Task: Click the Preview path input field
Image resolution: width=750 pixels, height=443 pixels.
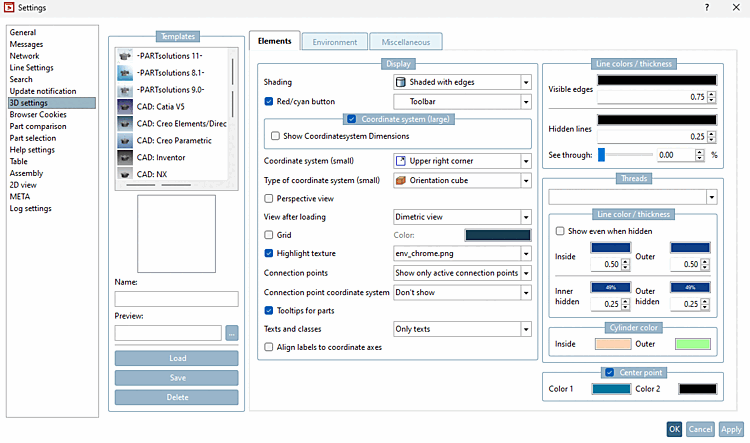Action: [168, 333]
